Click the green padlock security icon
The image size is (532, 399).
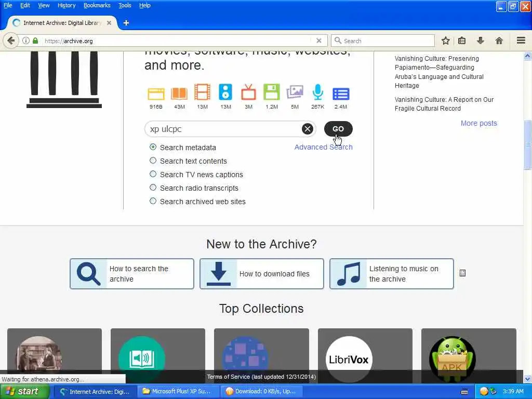(35, 41)
